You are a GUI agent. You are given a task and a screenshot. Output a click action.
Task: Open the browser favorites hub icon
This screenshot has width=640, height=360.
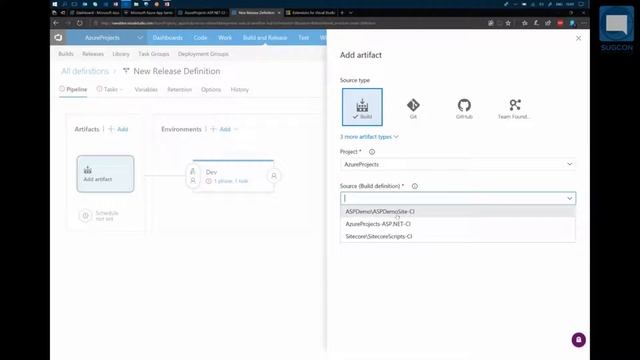pyautogui.click(x=524, y=23)
